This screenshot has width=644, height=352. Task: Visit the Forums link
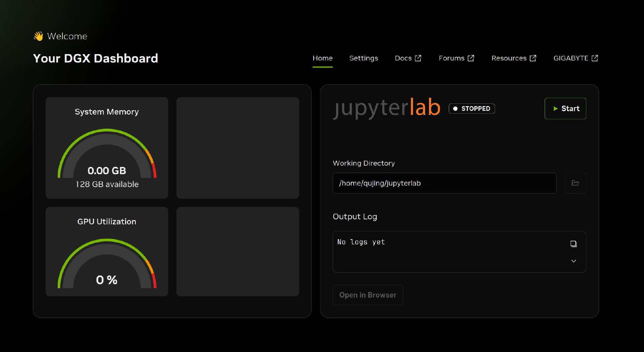[456, 58]
